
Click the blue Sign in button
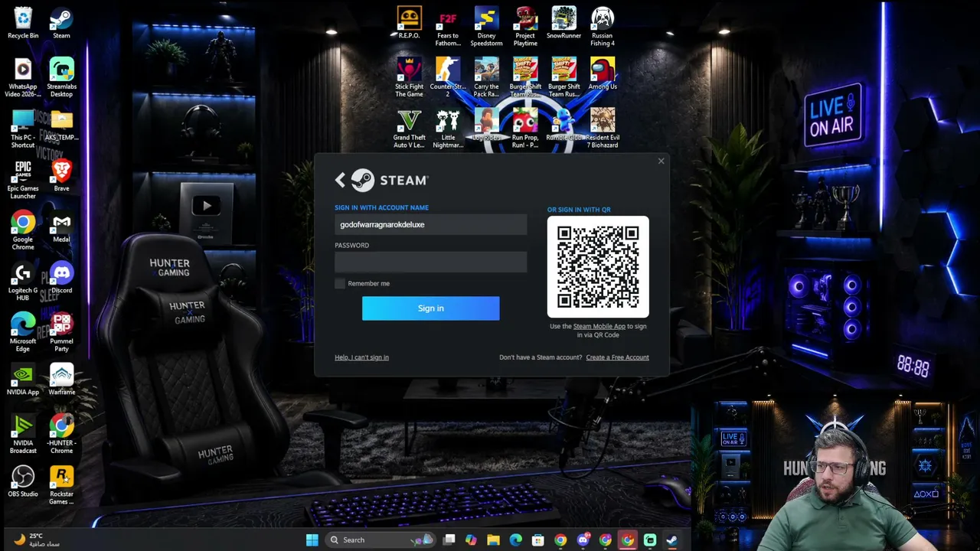click(x=430, y=308)
